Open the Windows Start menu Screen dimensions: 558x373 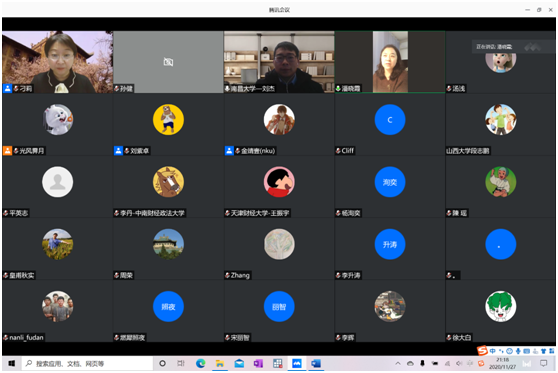pos(11,363)
